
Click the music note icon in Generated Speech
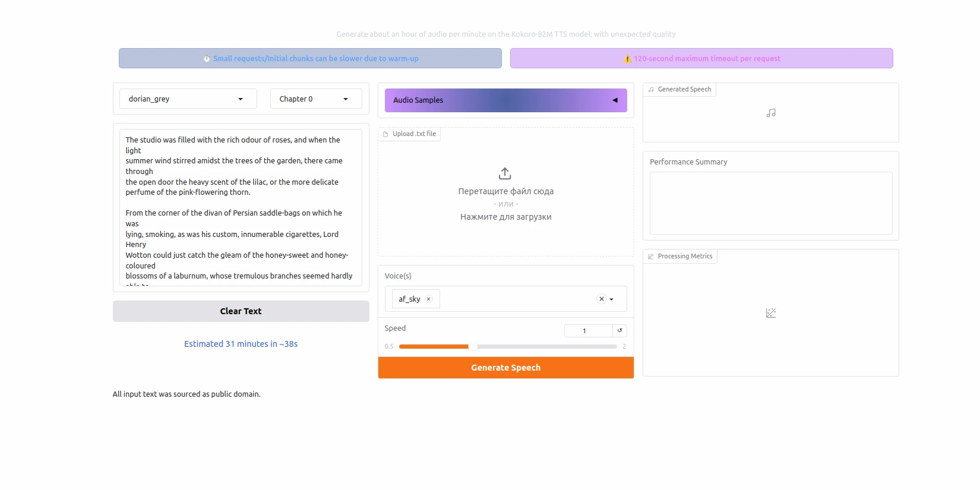(770, 113)
